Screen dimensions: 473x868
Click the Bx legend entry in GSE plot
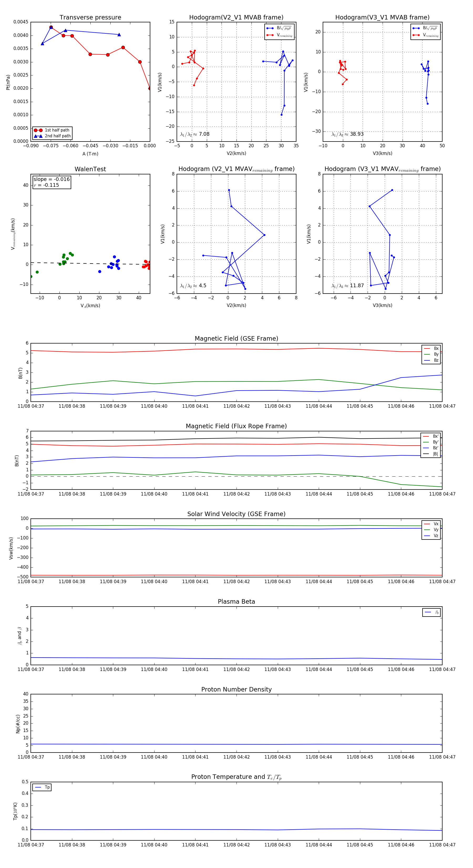(x=431, y=349)
